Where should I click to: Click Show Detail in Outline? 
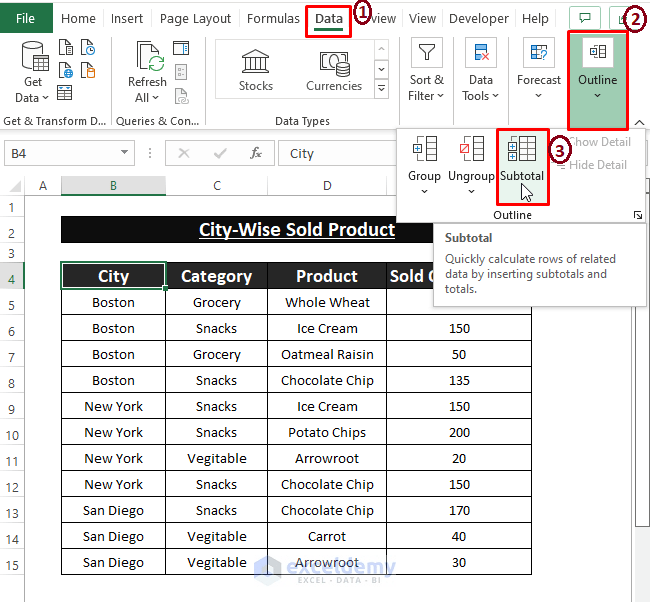click(x=599, y=142)
